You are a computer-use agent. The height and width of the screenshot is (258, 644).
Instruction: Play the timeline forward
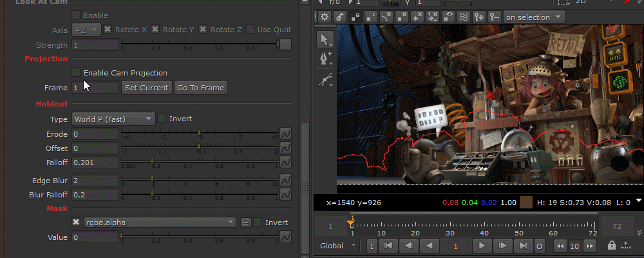pyautogui.click(x=482, y=246)
